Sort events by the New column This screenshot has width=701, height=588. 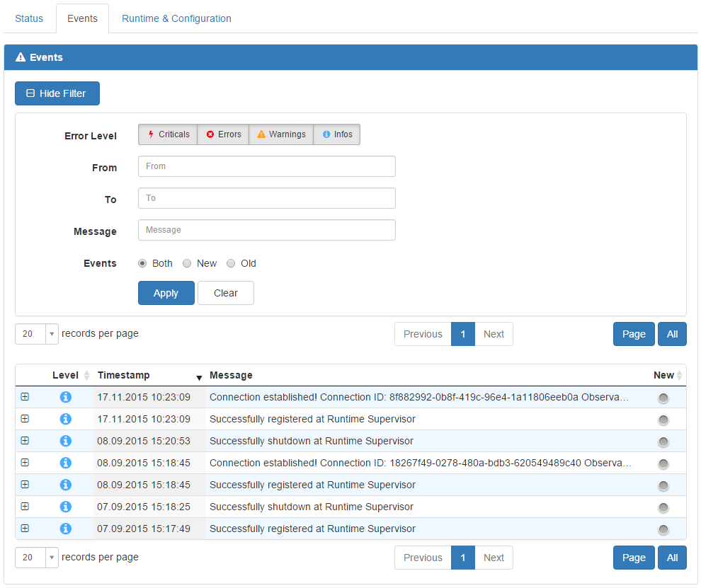(668, 375)
